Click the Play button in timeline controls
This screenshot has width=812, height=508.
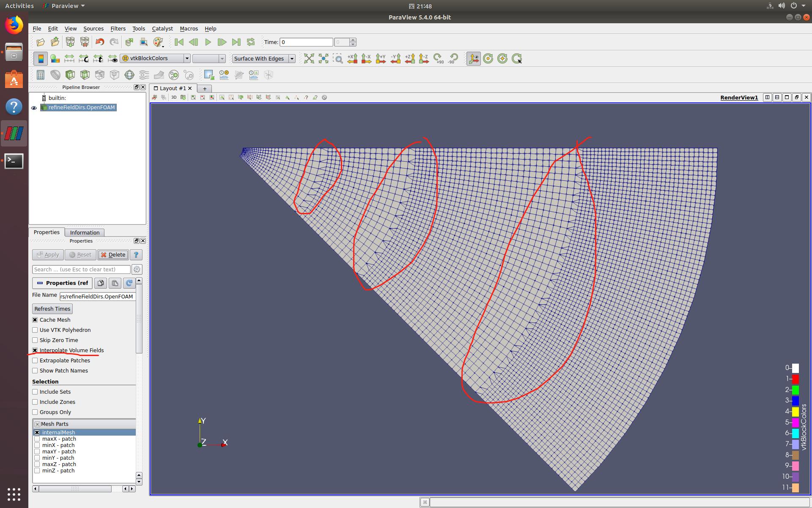point(208,41)
